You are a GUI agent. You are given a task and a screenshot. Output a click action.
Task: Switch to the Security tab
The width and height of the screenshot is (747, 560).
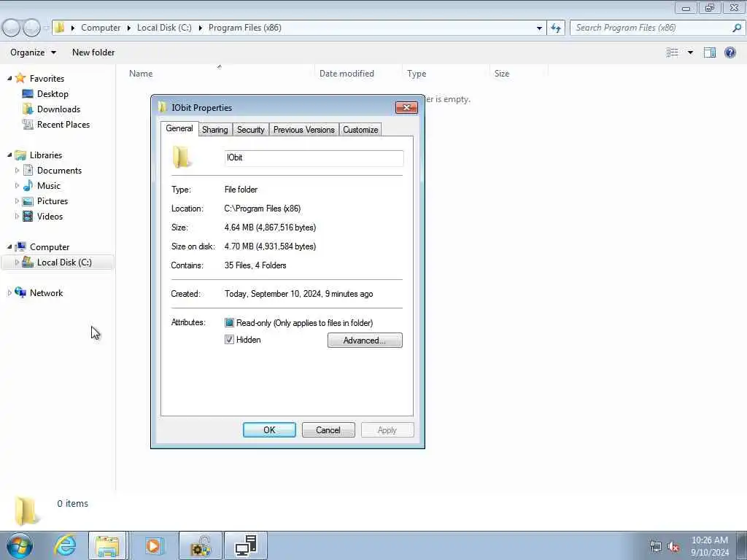(x=251, y=130)
